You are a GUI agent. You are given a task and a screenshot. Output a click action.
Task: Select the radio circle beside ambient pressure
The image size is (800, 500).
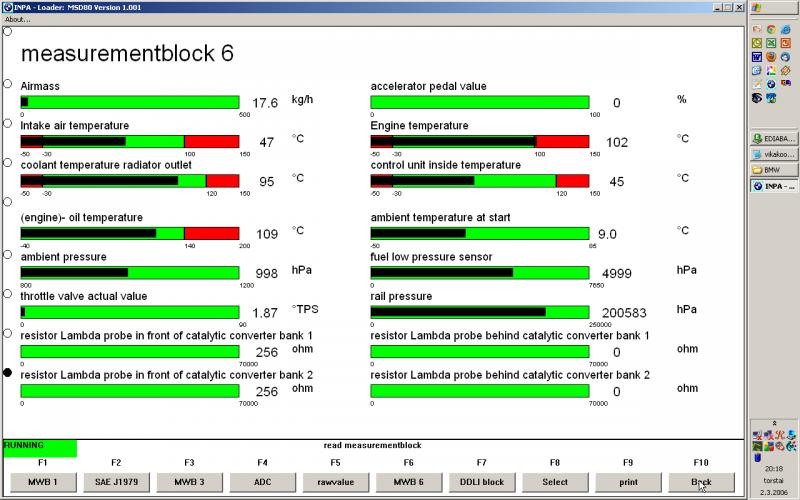[9, 256]
